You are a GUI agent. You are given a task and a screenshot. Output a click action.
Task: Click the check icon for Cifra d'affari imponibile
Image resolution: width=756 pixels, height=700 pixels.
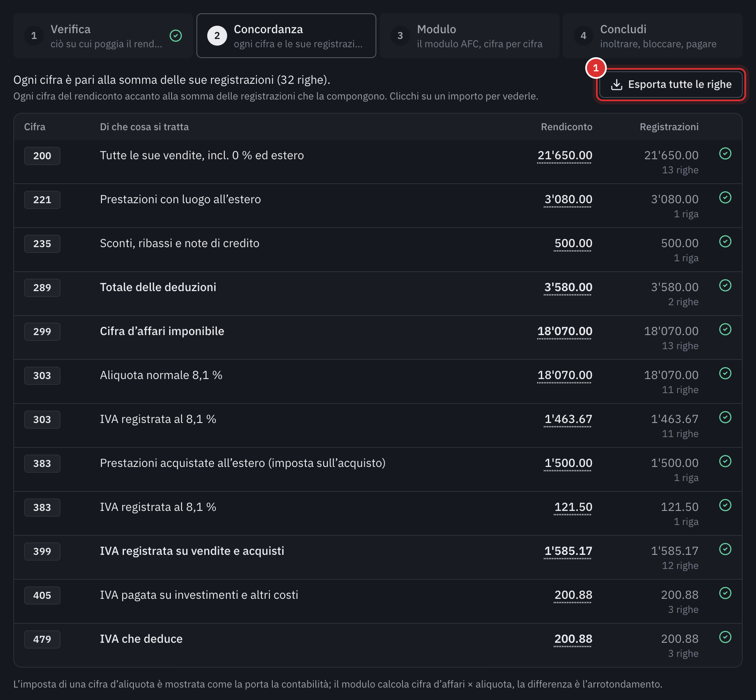(x=725, y=329)
